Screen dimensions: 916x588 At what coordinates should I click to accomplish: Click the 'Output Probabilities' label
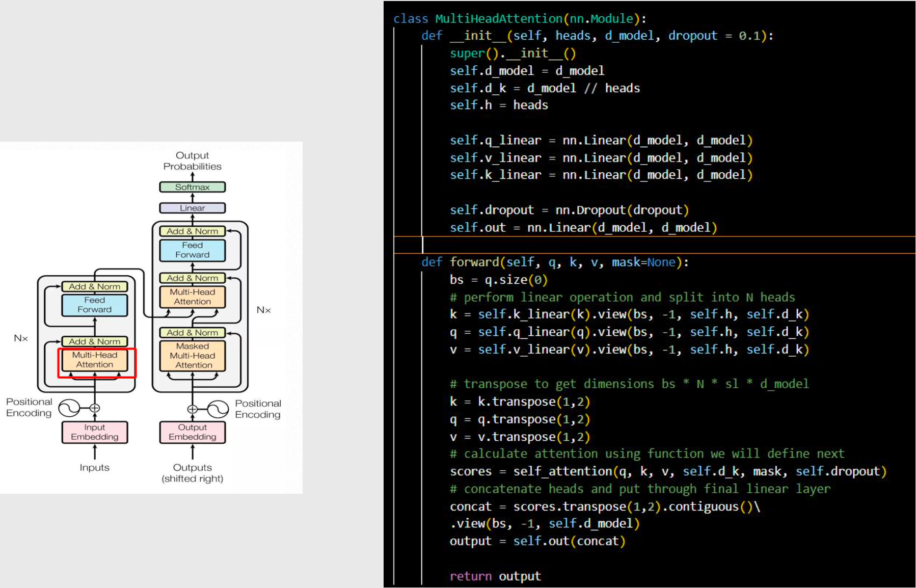pos(193,161)
